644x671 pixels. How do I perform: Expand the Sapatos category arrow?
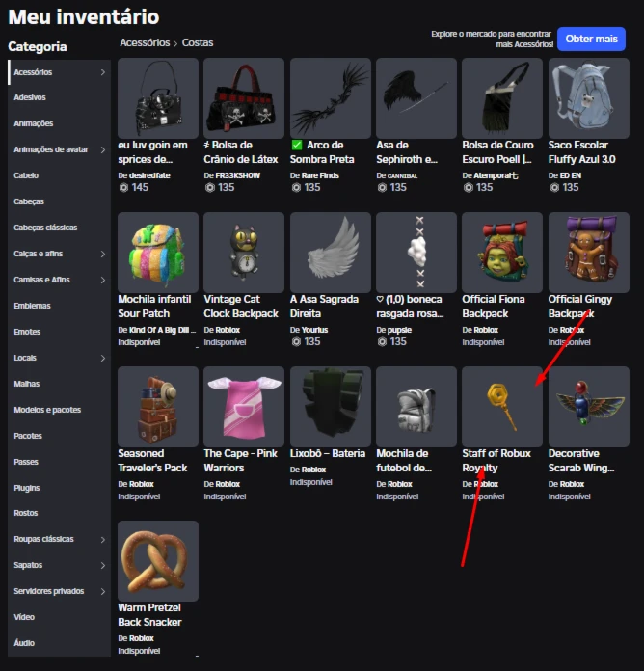click(103, 565)
